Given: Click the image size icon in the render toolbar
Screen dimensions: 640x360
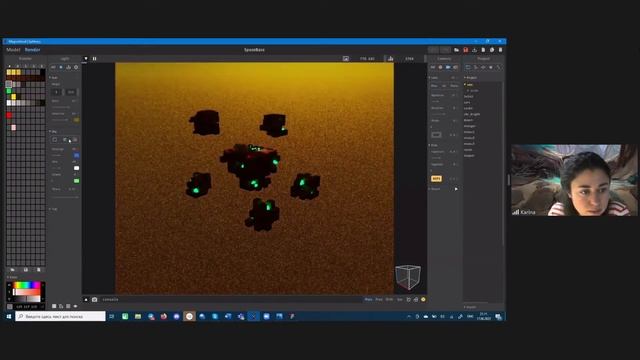Looking at the screenshot, I should [346, 59].
